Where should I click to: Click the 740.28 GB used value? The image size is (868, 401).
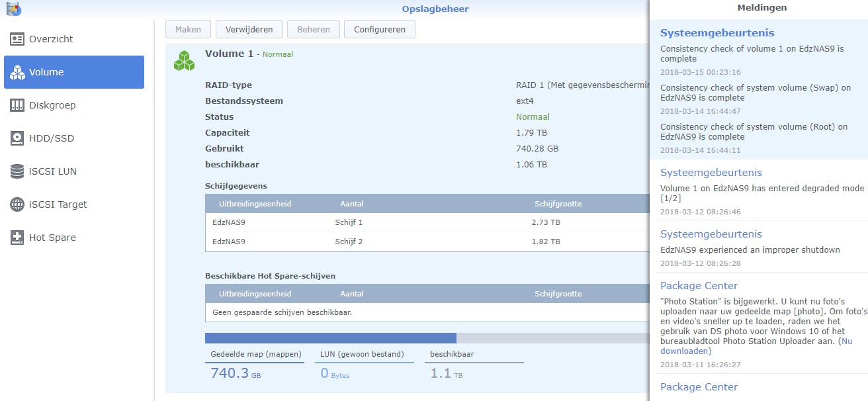click(536, 149)
